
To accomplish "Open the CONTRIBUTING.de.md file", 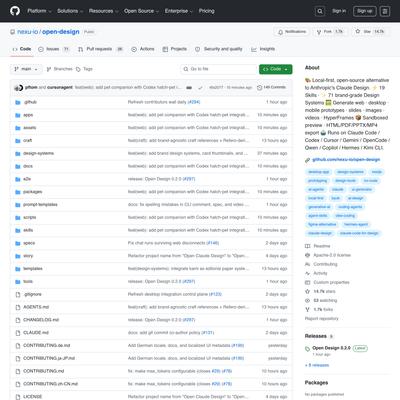I will (47, 346).
